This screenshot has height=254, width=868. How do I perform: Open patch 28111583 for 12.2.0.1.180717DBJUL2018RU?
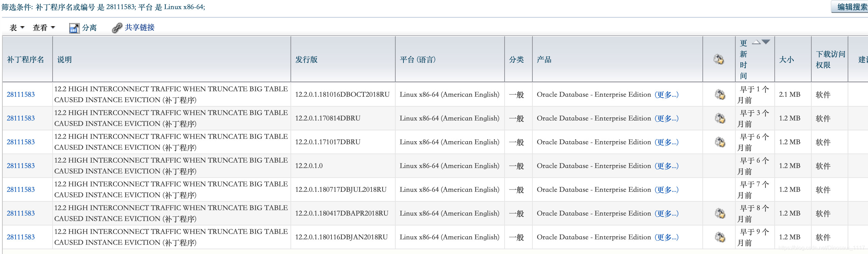click(x=21, y=189)
